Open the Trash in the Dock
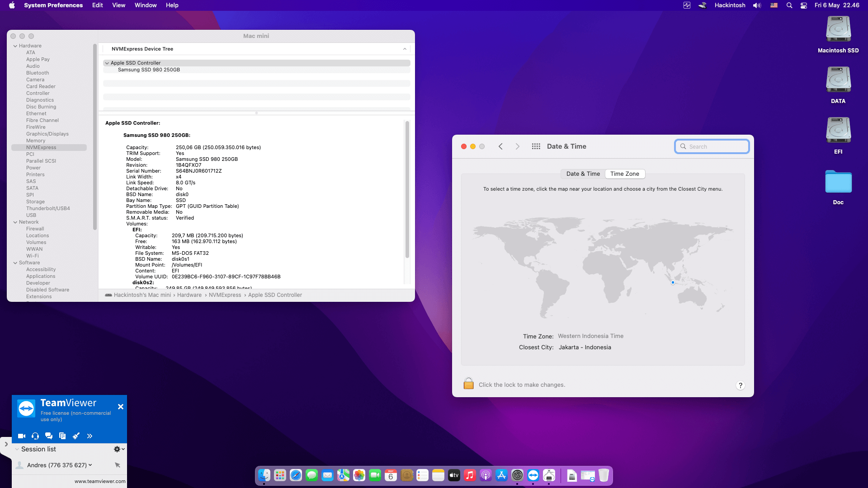 click(x=604, y=475)
